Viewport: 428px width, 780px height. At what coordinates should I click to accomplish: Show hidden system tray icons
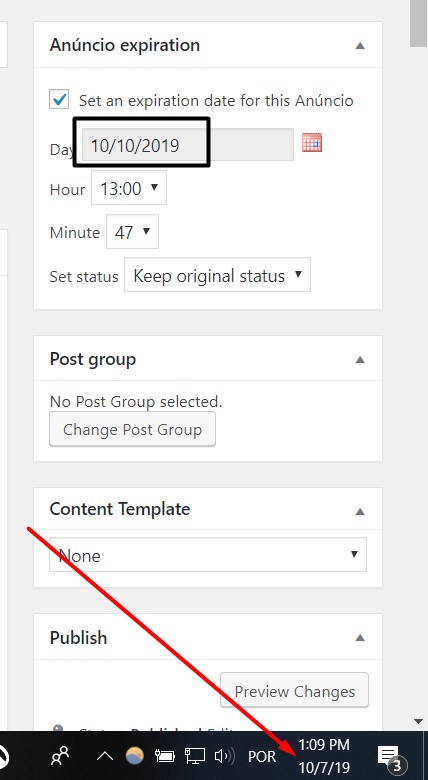tap(105, 757)
